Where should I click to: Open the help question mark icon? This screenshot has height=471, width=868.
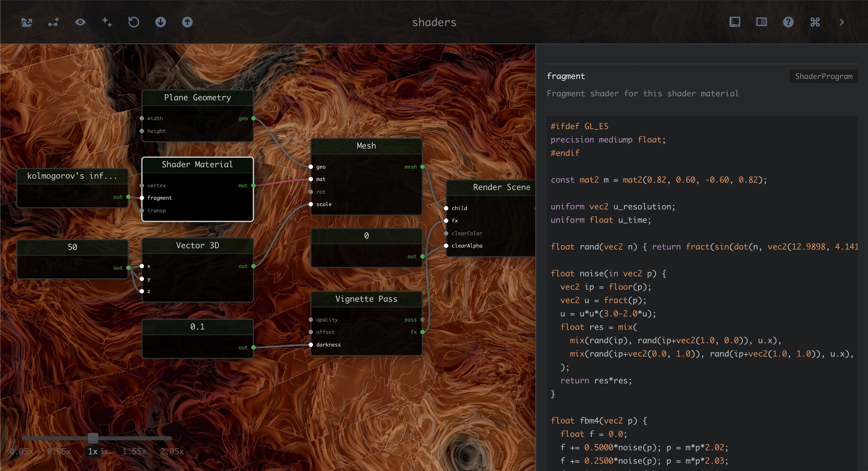pos(788,22)
